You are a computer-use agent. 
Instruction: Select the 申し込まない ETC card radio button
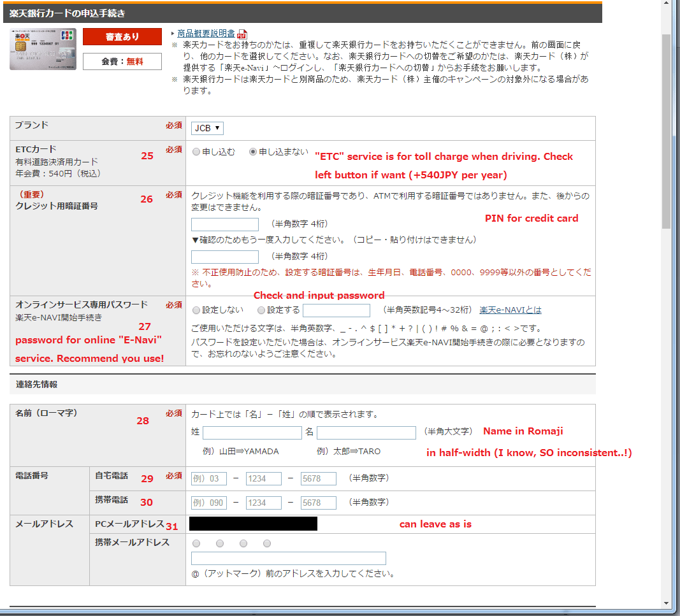[253, 152]
